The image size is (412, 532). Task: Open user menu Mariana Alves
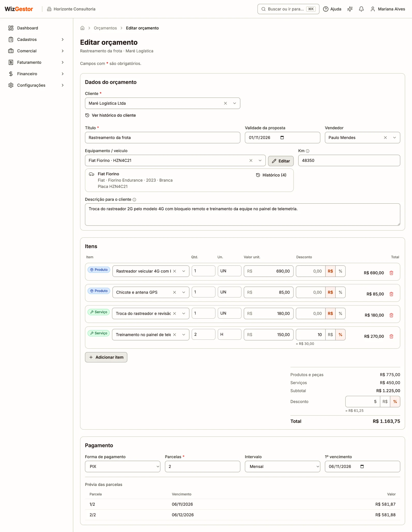[x=388, y=9]
